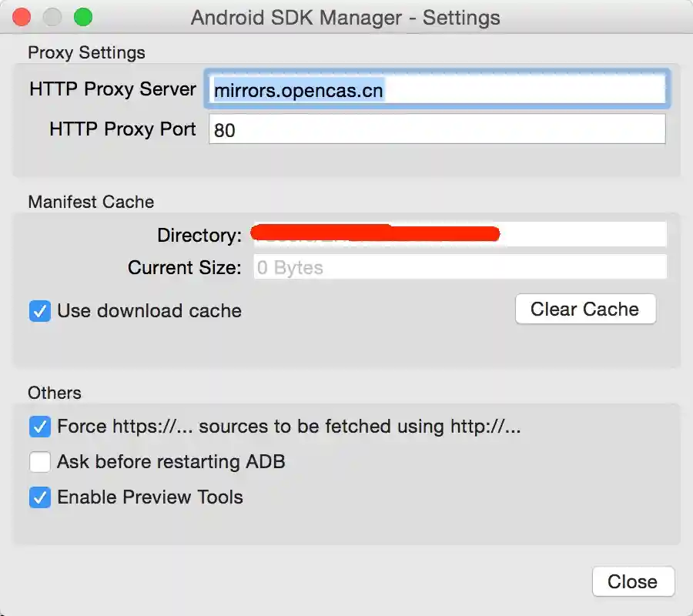Click the green zoom window button
This screenshot has width=693, height=616.
pyautogui.click(x=82, y=17)
